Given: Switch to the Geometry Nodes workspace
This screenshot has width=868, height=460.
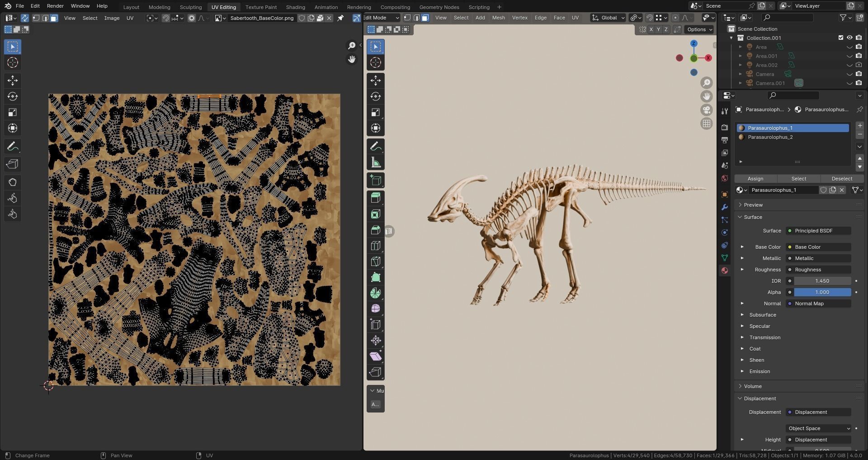Looking at the screenshot, I should (x=439, y=7).
